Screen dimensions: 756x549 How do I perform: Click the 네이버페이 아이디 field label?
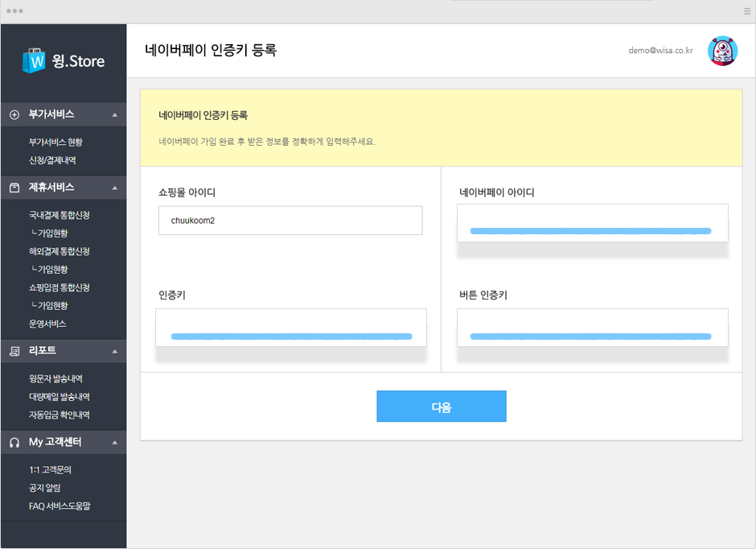(496, 192)
